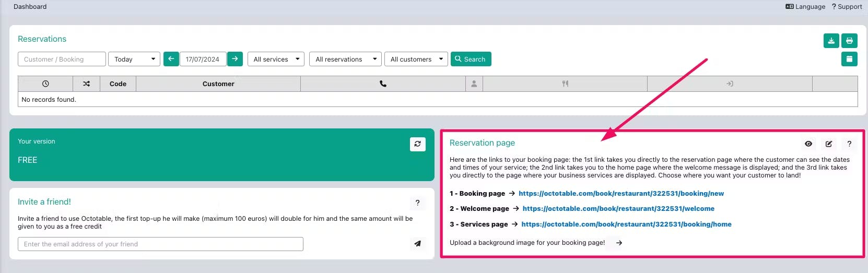Open help for Invite a friend
Image resolution: width=868 pixels, height=273 pixels.
[x=417, y=203]
